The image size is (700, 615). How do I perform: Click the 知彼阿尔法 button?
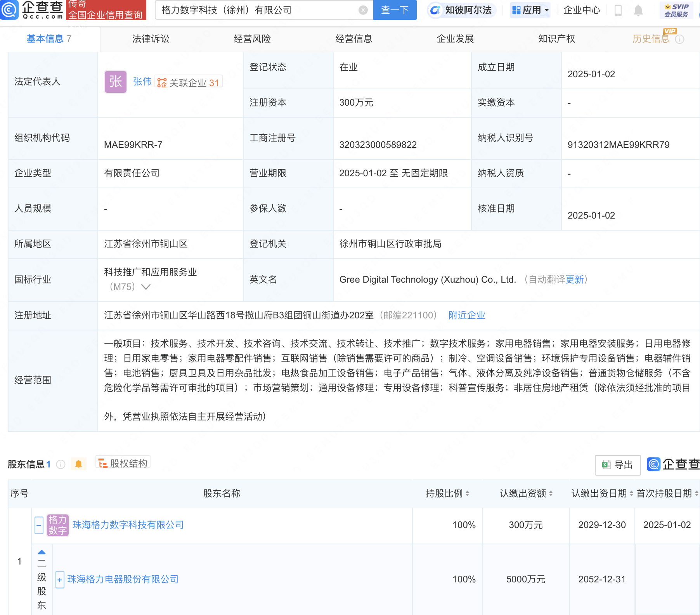click(x=461, y=10)
